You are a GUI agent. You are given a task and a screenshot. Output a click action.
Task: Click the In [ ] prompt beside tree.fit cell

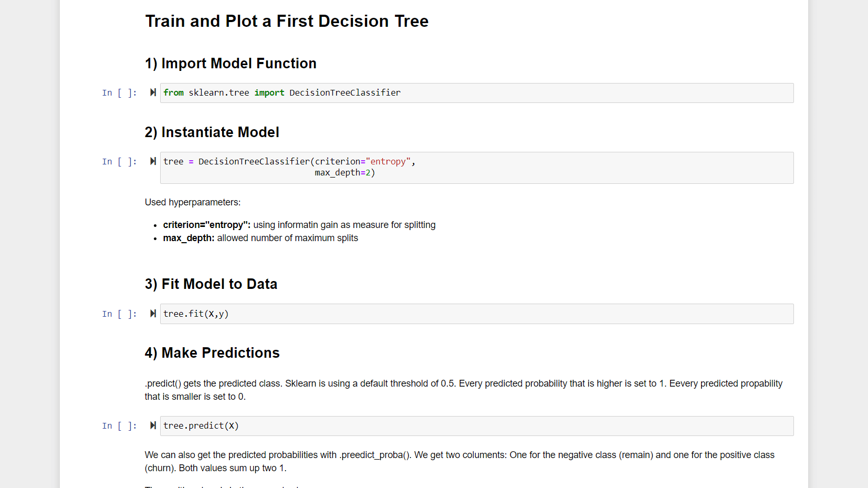click(119, 314)
